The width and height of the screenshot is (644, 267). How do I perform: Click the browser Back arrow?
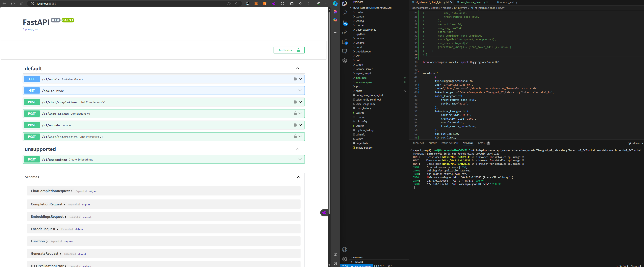pyautogui.click(x=4, y=4)
